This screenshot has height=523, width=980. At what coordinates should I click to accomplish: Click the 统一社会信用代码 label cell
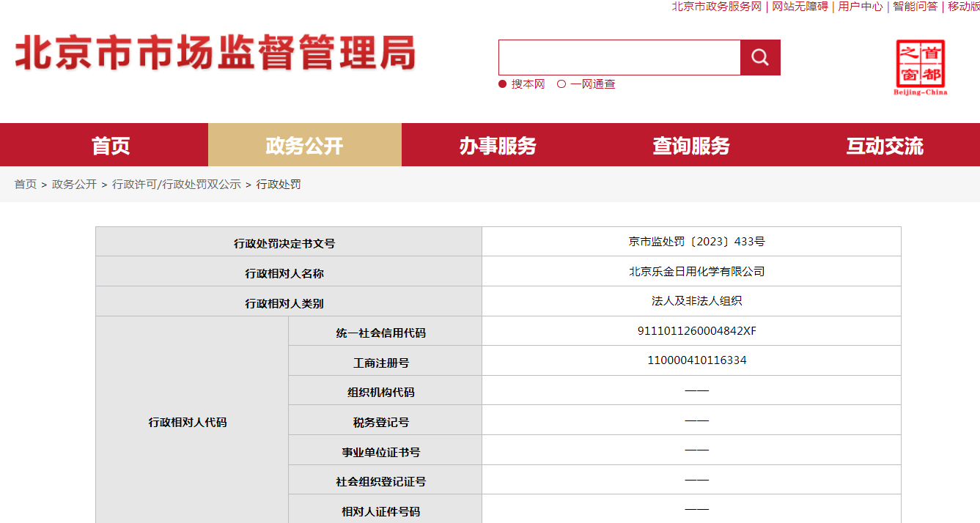[x=385, y=331]
